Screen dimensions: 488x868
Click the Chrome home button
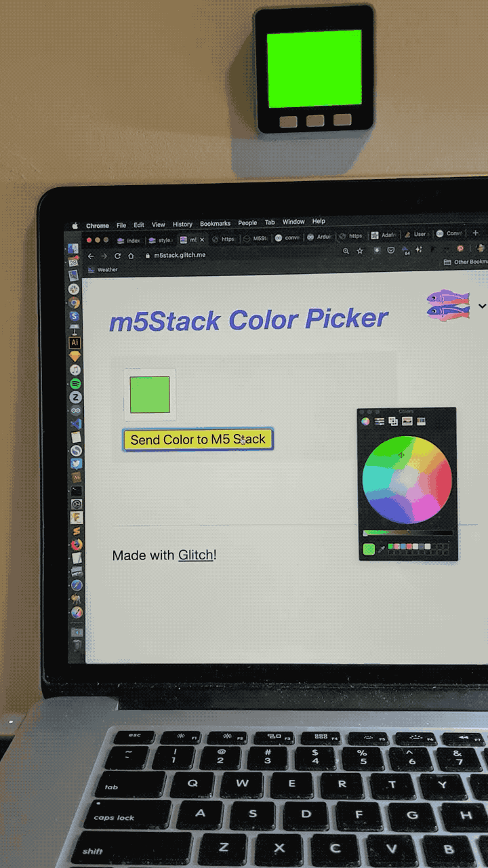pyautogui.click(x=131, y=256)
